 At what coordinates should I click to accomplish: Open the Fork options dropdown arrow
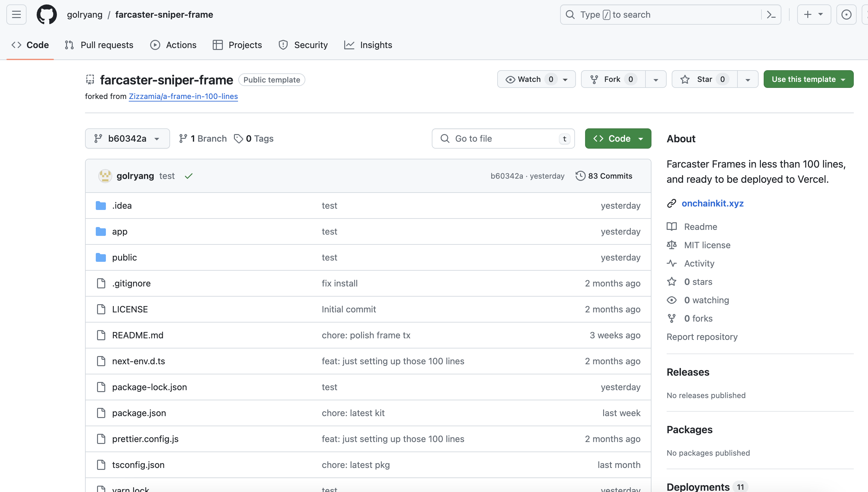656,79
